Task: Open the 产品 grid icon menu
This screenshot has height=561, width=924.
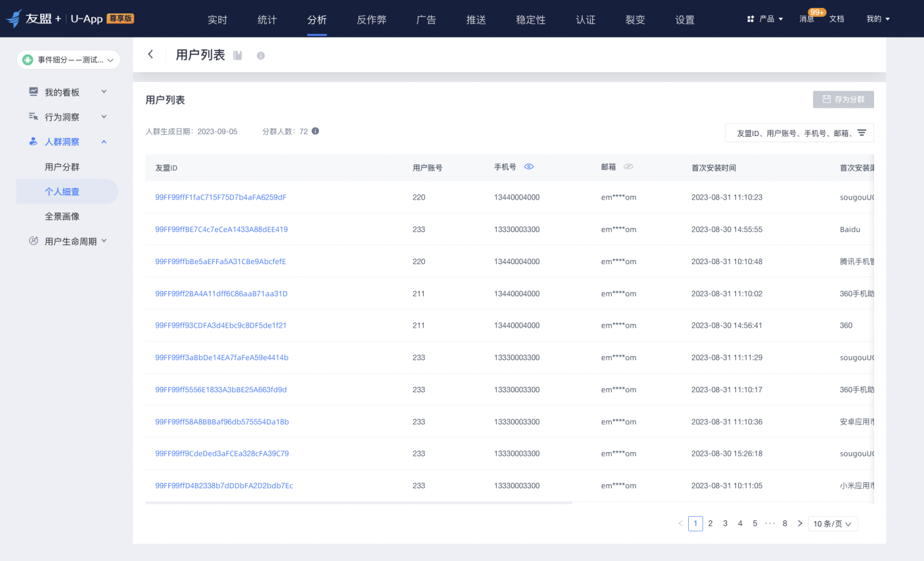Action: pos(750,19)
